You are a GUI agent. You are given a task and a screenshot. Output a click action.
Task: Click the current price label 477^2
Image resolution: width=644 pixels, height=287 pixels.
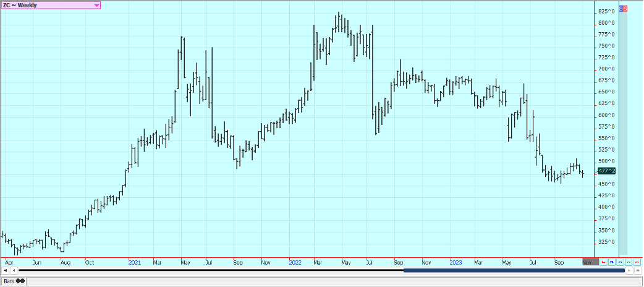point(607,171)
